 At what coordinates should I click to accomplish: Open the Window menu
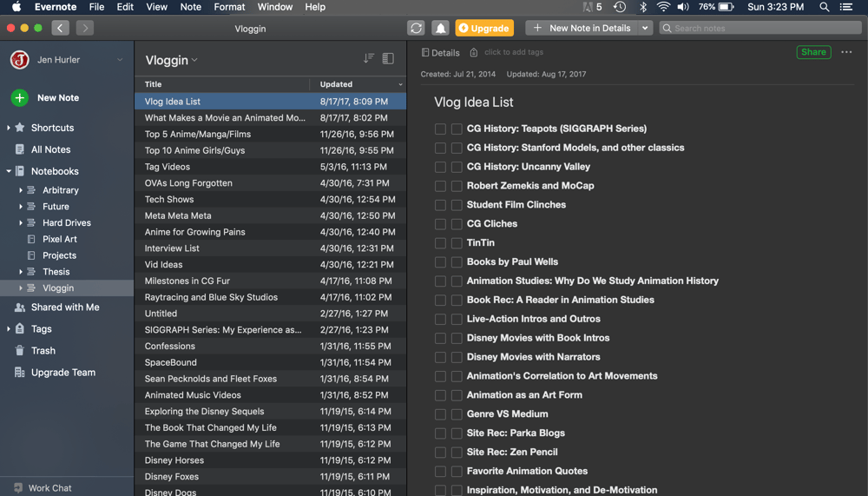(x=274, y=7)
